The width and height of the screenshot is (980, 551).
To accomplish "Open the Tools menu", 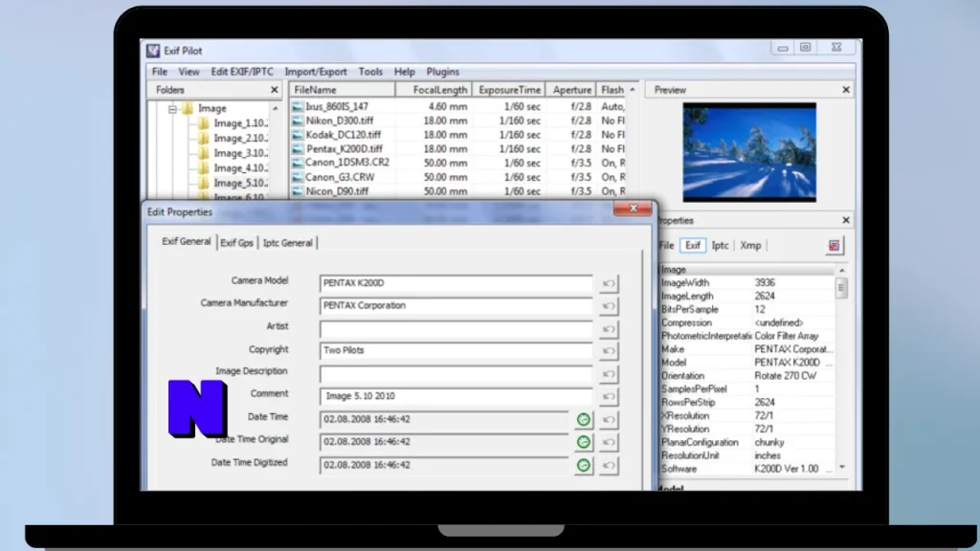I will pos(370,72).
